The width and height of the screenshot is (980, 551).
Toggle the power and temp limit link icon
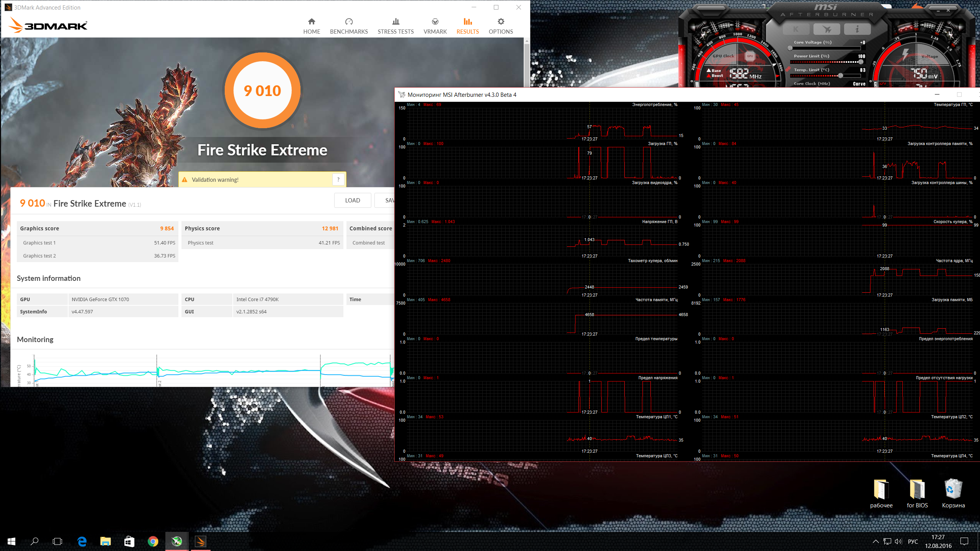pyautogui.click(x=788, y=69)
